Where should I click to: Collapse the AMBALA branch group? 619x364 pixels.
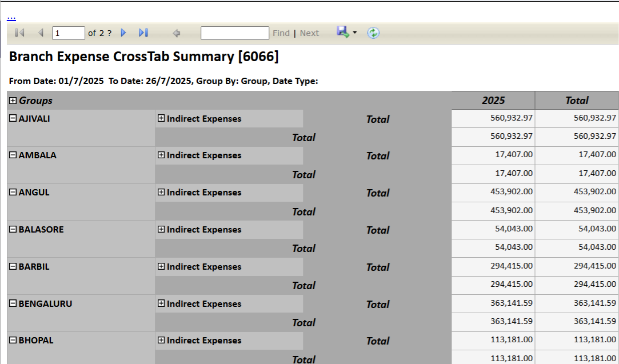click(x=13, y=155)
